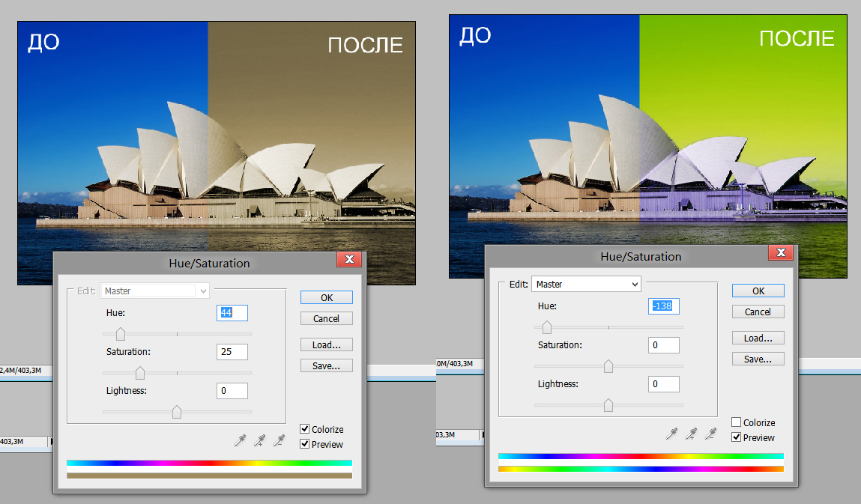Viewport: 861px width, 504px height.
Task: Select the eyedropper tool in right dialog
Action: [671, 434]
